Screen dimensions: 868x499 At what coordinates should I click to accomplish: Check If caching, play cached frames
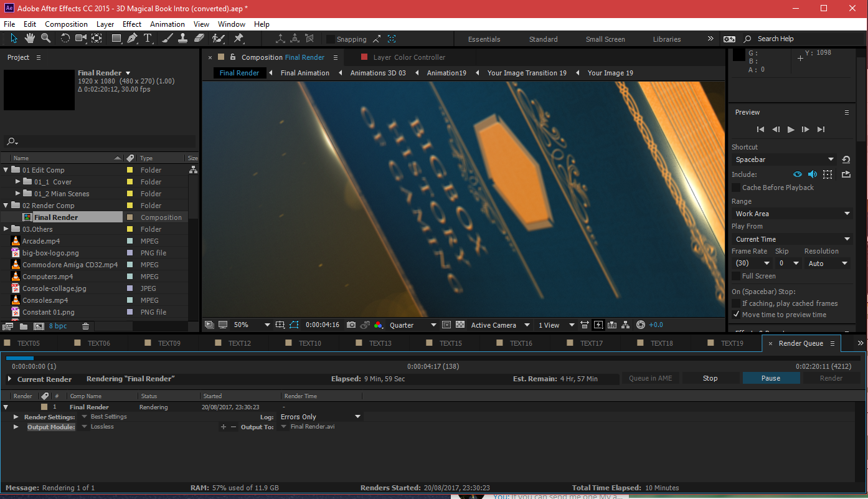[736, 303]
